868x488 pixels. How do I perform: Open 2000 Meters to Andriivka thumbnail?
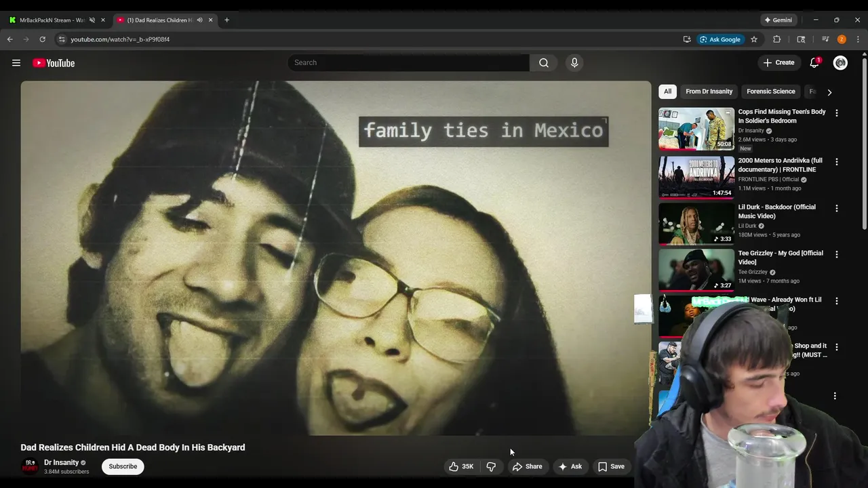coord(696,178)
